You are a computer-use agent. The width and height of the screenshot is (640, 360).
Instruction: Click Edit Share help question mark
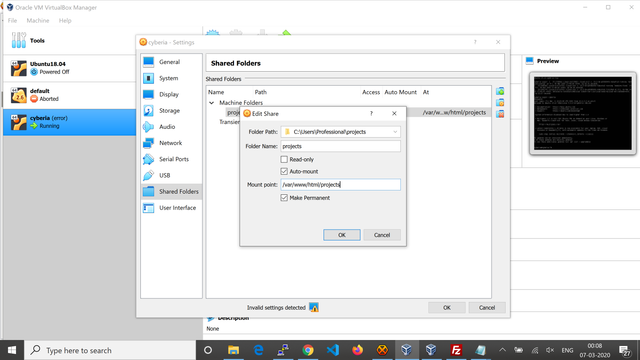pos(371,113)
